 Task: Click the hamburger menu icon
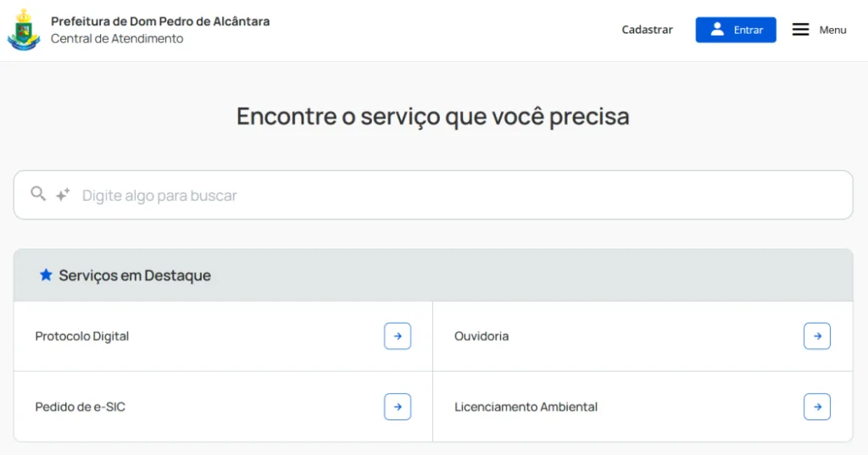(800, 30)
